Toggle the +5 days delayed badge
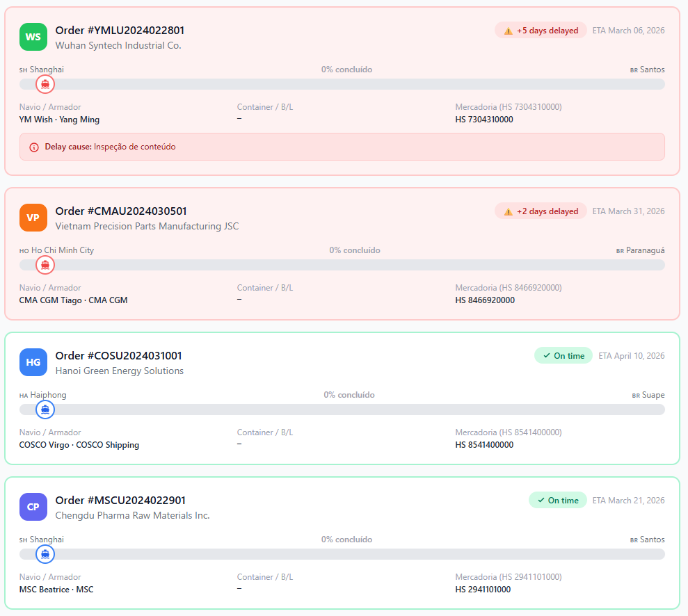Image resolution: width=688 pixels, height=616 pixels. (x=541, y=30)
